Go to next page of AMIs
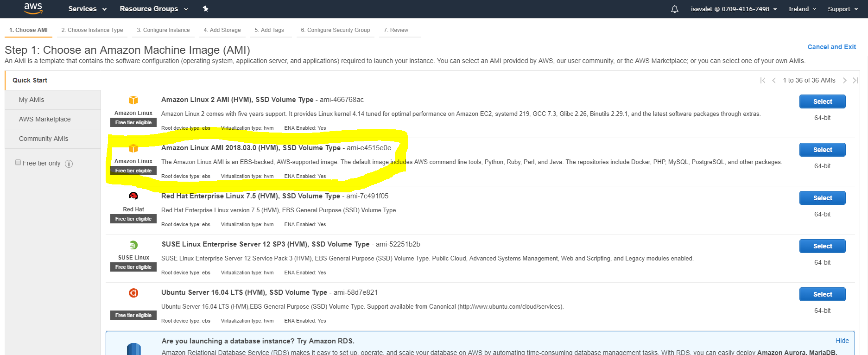The image size is (868, 355). (x=844, y=80)
